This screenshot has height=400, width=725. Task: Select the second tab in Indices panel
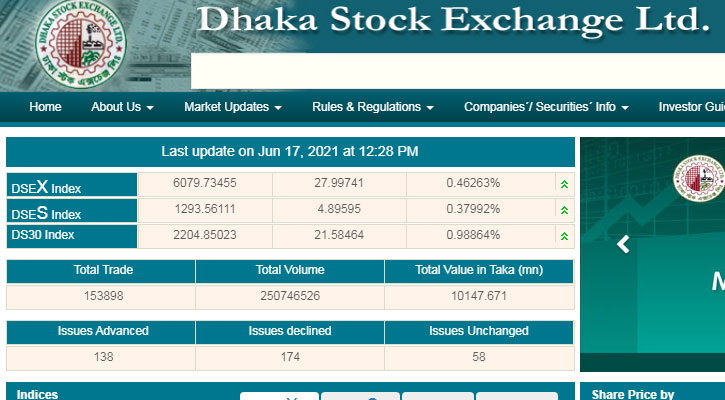[x=360, y=396]
